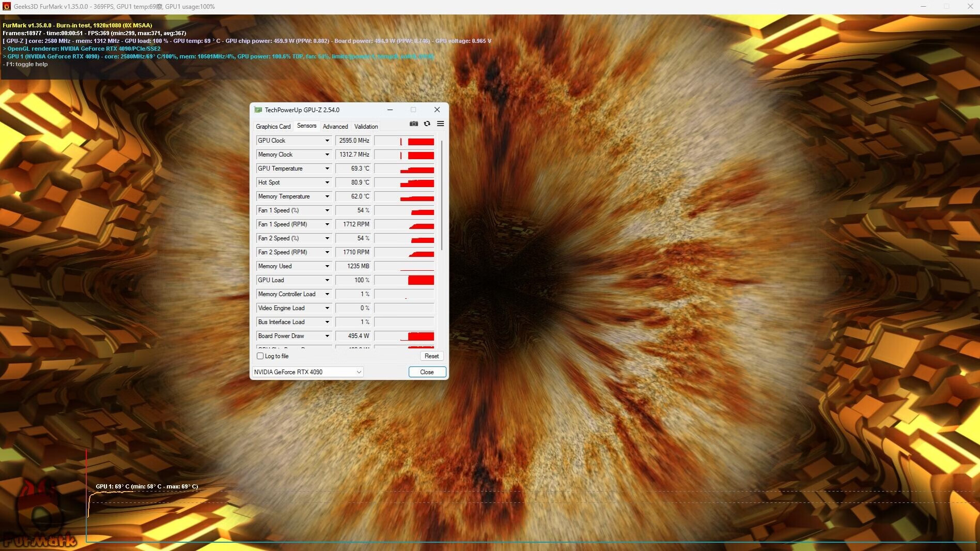
Task: Click the GPU-Z title bar app icon
Action: tap(258, 110)
